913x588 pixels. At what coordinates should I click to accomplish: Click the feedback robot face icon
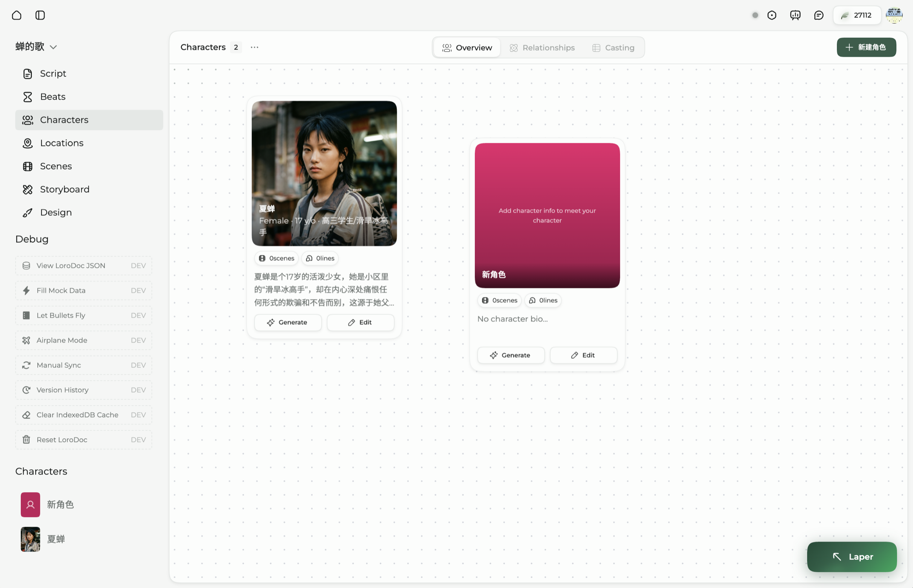pyautogui.click(x=795, y=15)
